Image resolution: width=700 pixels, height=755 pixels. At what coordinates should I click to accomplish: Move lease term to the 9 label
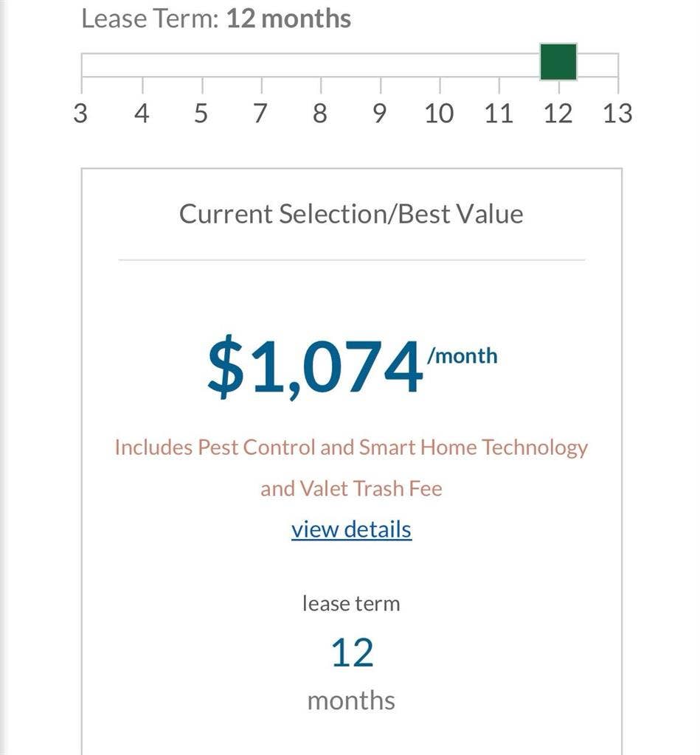click(379, 114)
